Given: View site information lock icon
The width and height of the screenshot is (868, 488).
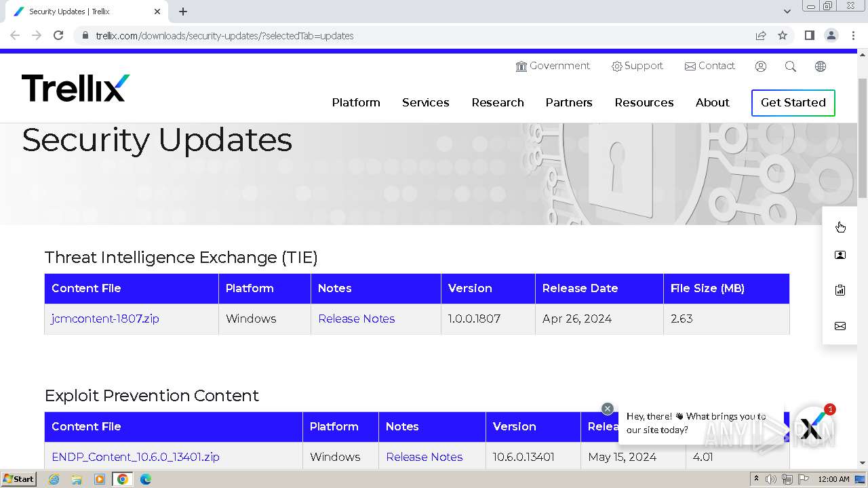Looking at the screenshot, I should click(85, 35).
